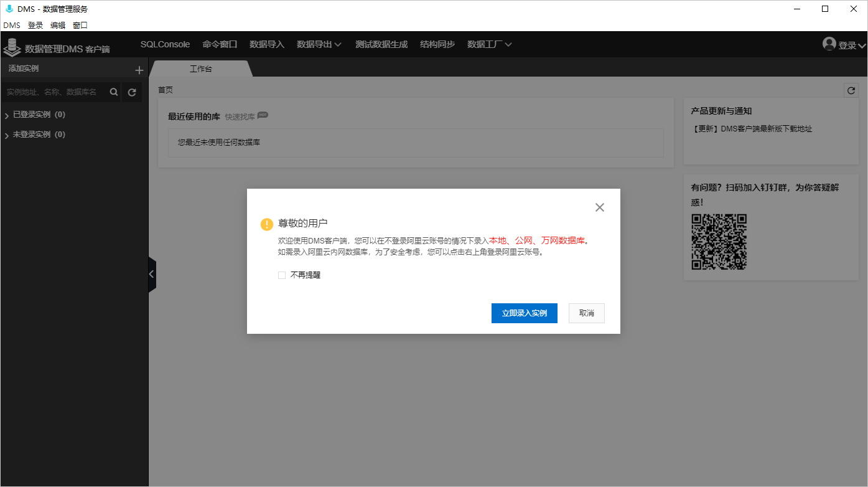Open the 登录 menu in menu bar
Image resolution: width=868 pixels, height=487 pixels.
[35, 26]
